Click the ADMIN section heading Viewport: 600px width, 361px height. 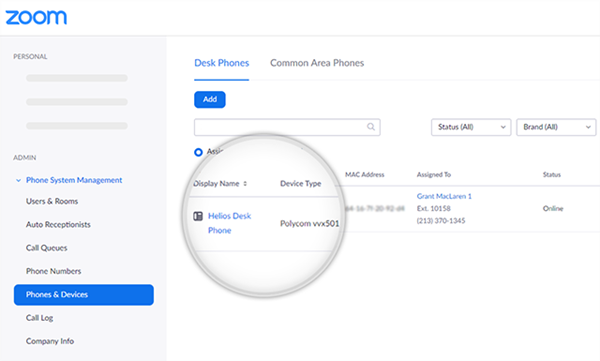pyautogui.click(x=24, y=158)
